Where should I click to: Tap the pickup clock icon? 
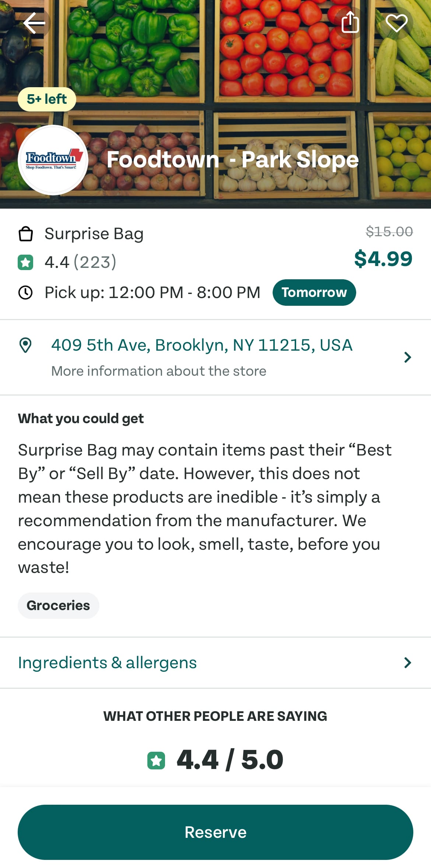tap(25, 293)
